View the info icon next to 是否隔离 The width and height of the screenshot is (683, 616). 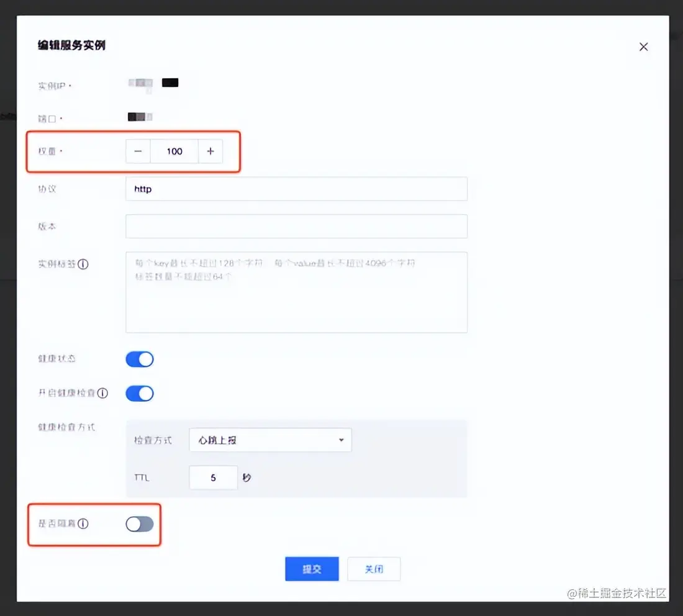pos(81,523)
